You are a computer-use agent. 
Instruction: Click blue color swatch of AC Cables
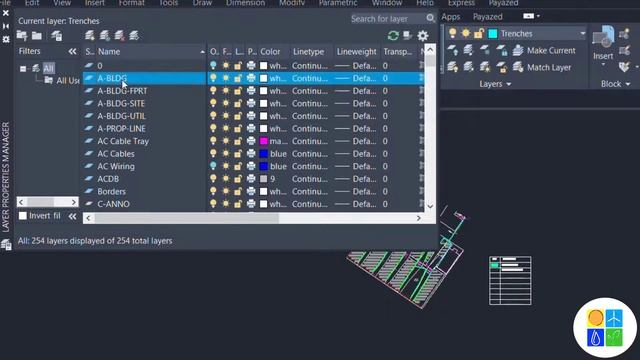[x=264, y=154]
